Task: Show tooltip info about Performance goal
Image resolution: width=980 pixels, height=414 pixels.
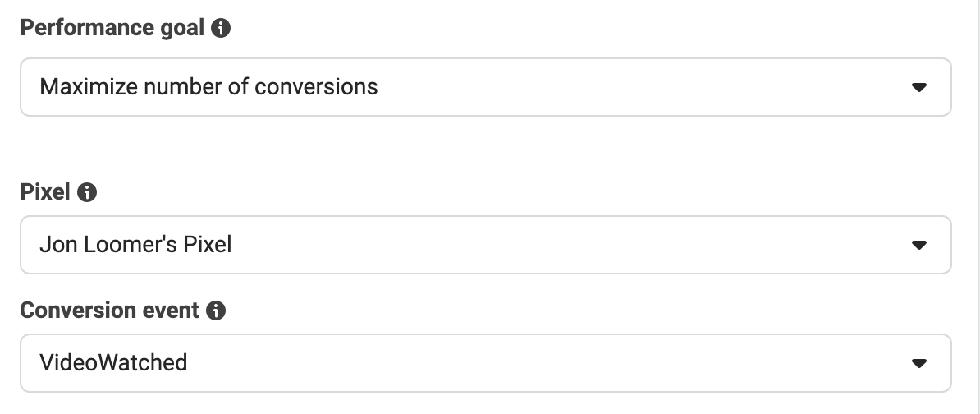Action: [x=221, y=28]
